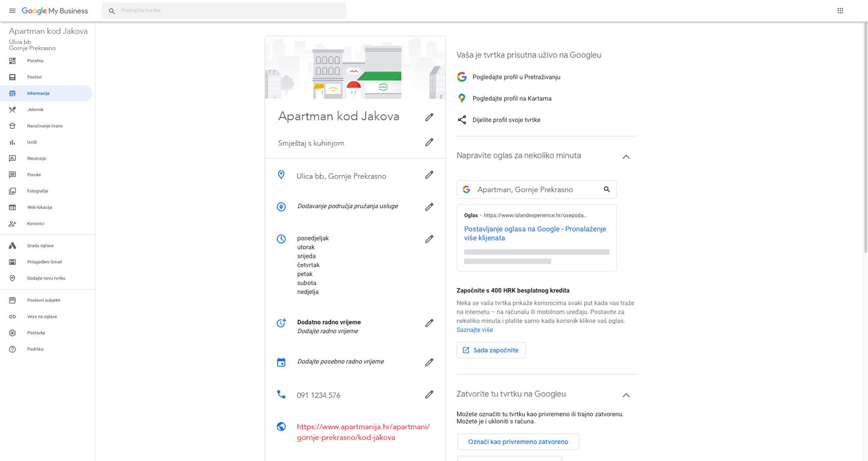868x461 pixels.
Task: Click Dodajte posebno radno vrijeme text
Action: tap(341, 362)
